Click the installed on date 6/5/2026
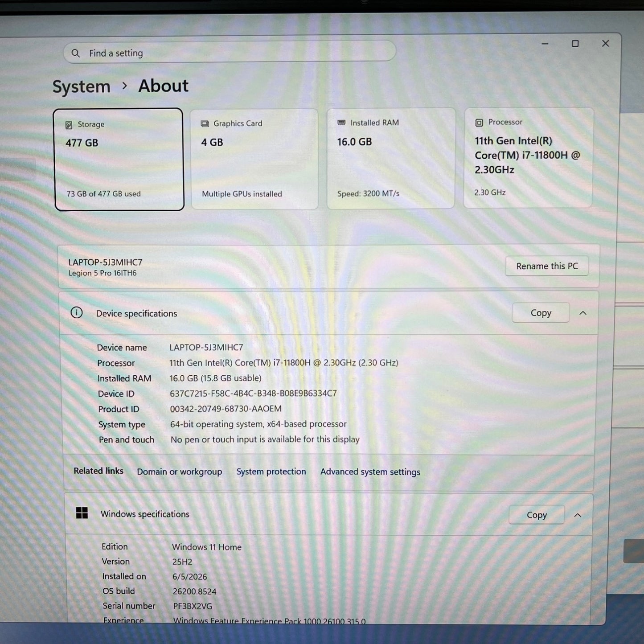The width and height of the screenshot is (644, 644). (189, 577)
